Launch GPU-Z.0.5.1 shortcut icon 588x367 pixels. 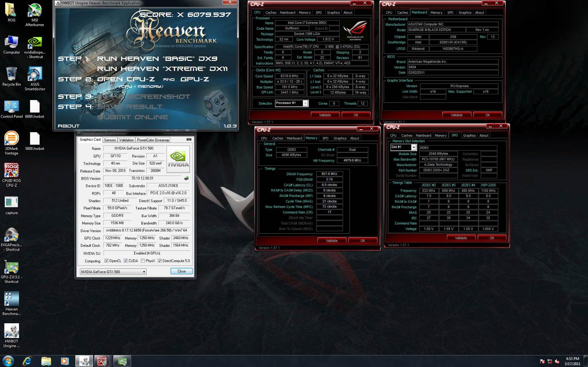coord(11,271)
